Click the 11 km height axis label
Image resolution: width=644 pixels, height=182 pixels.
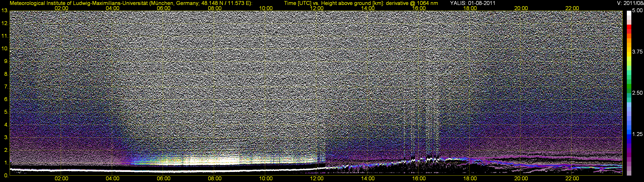[x=5, y=36]
